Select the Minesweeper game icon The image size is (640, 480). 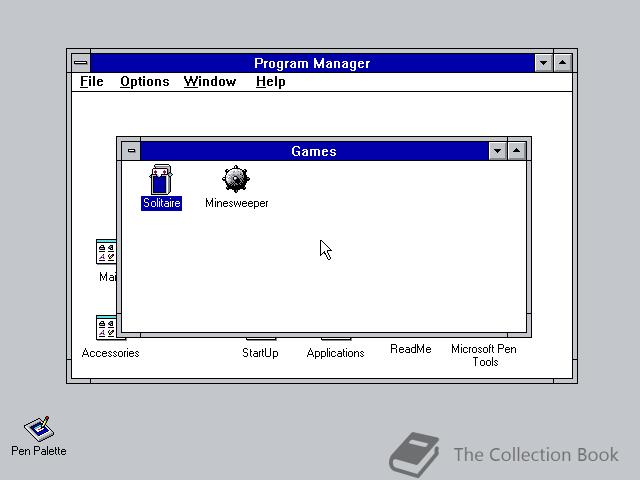tap(236, 179)
